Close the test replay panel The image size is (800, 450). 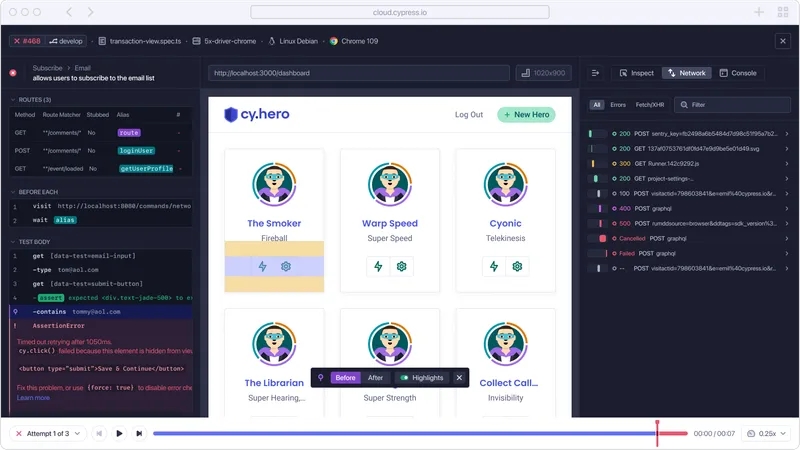(x=783, y=41)
